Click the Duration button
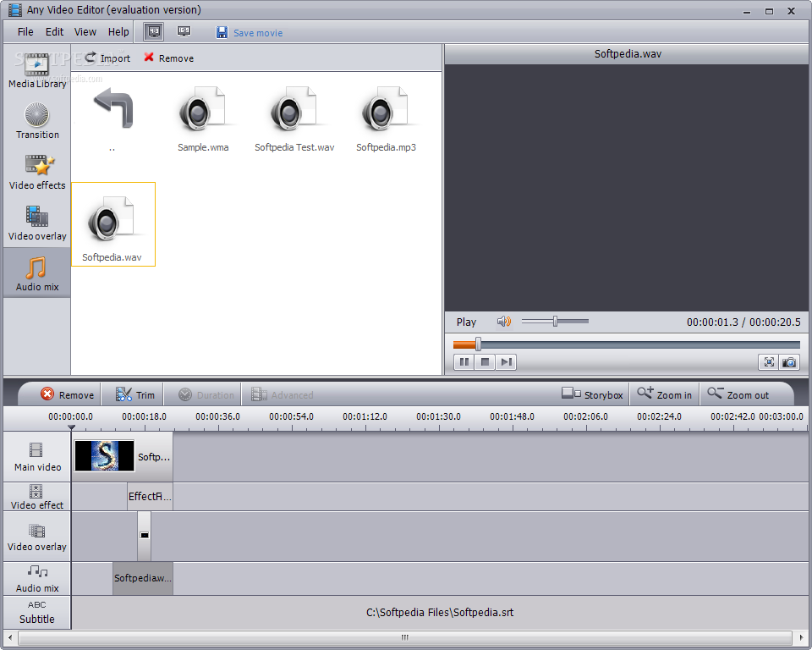Image resolution: width=812 pixels, height=650 pixels. pos(206,394)
